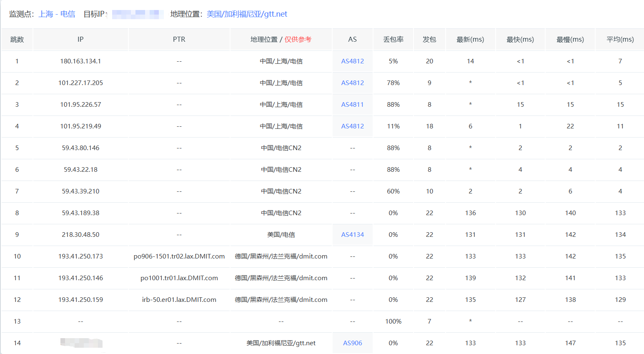
Task: Click the 发包 column header
Action: [429, 40]
